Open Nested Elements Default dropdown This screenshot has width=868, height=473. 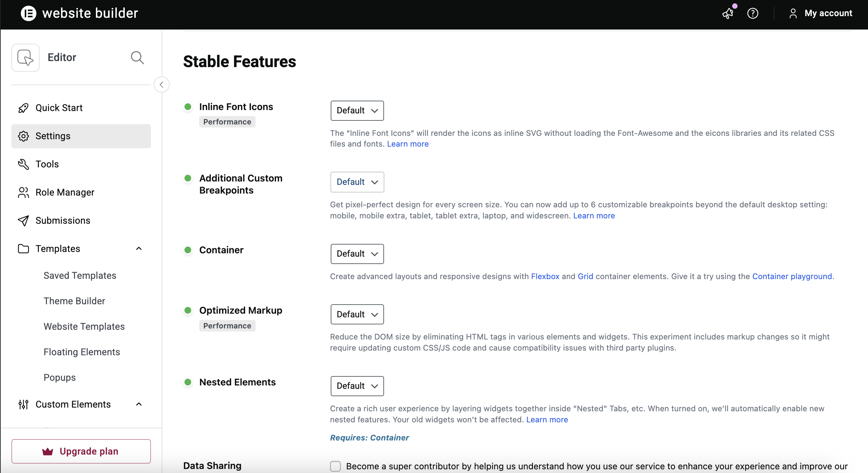pyautogui.click(x=357, y=386)
